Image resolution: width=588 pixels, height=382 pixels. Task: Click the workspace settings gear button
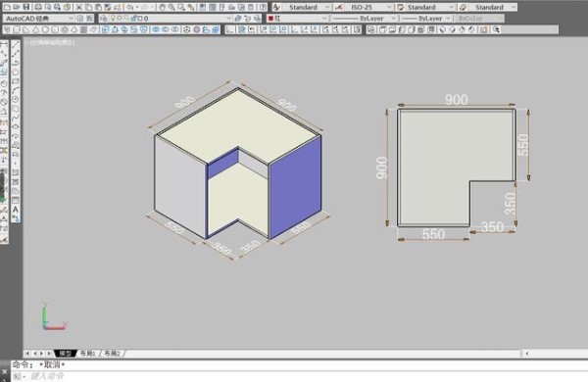tap(80, 18)
